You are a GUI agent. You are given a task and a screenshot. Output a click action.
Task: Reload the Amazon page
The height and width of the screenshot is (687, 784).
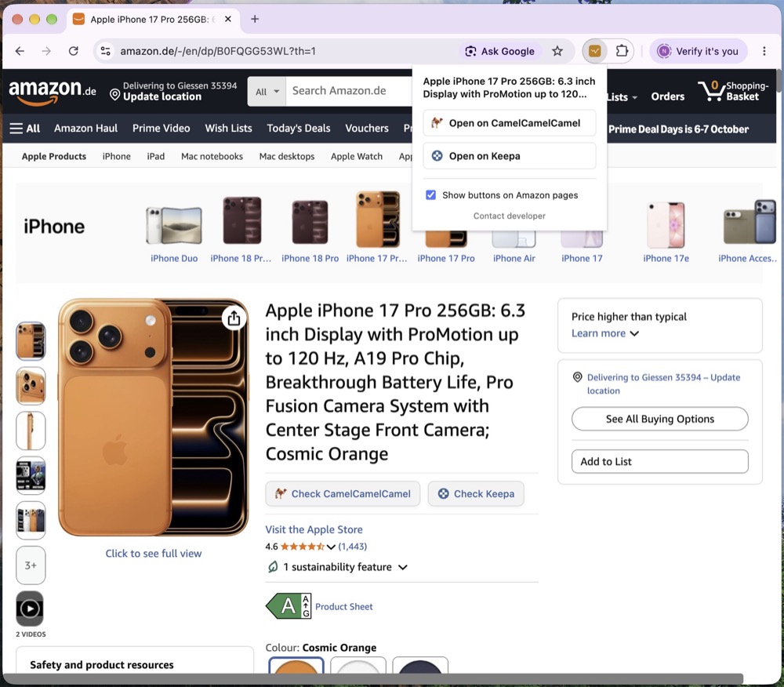coord(74,51)
